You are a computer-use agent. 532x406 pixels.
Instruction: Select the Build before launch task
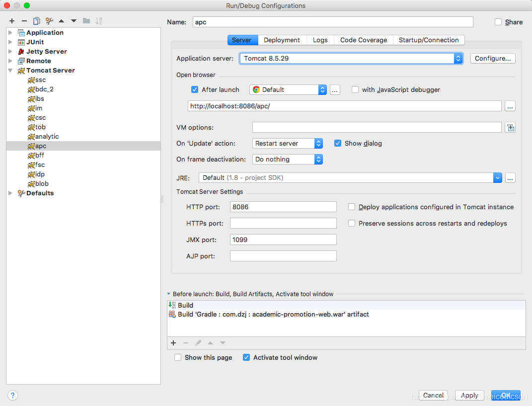pyautogui.click(x=346, y=305)
